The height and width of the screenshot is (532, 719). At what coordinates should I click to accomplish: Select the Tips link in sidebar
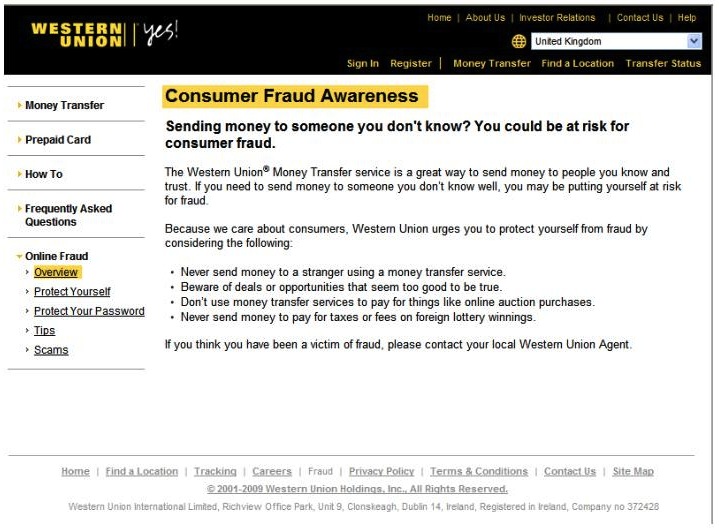(44, 331)
